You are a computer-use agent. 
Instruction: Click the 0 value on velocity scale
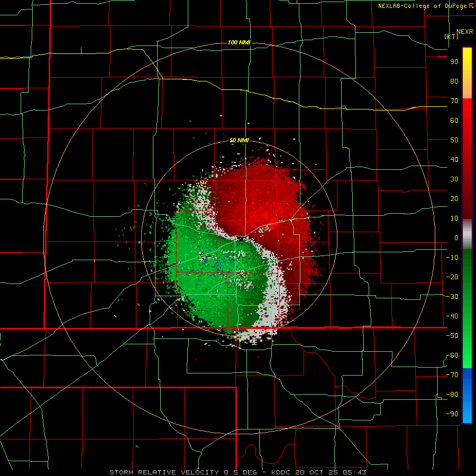tap(456, 237)
